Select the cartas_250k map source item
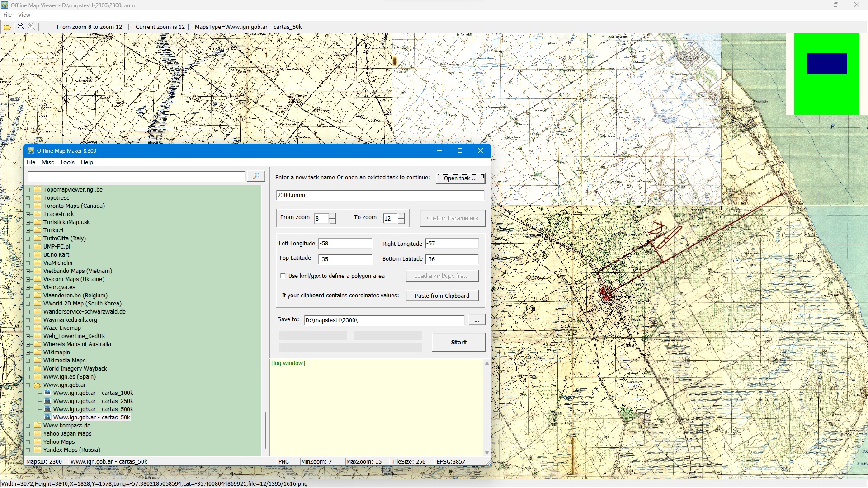The image size is (868, 488). 93,401
